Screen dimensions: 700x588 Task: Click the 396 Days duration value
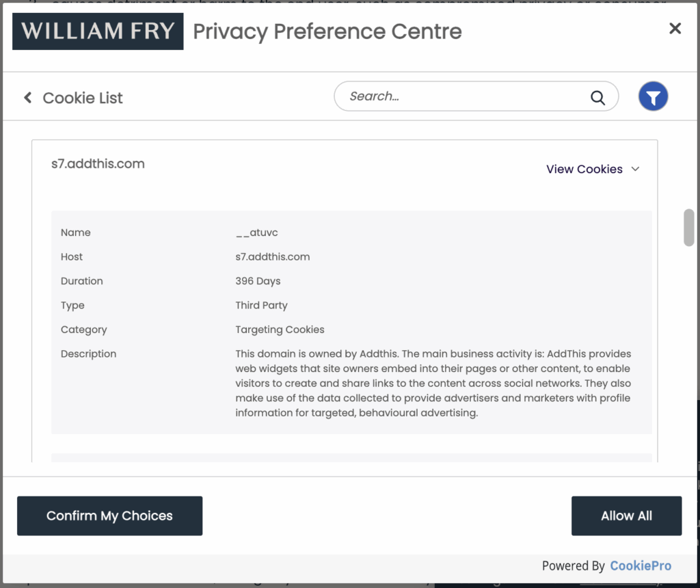[258, 281]
